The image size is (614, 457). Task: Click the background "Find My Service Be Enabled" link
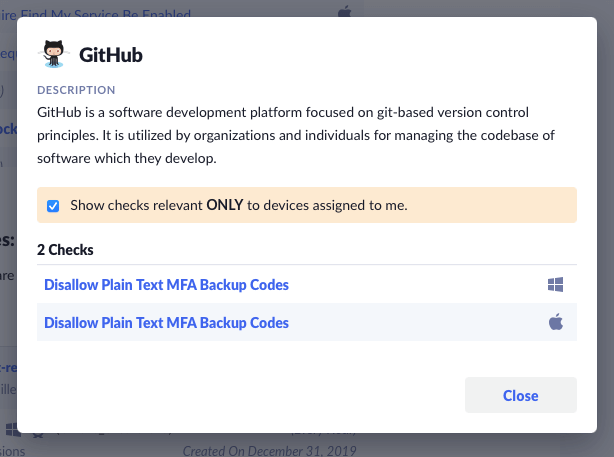pyautogui.click(x=100, y=10)
